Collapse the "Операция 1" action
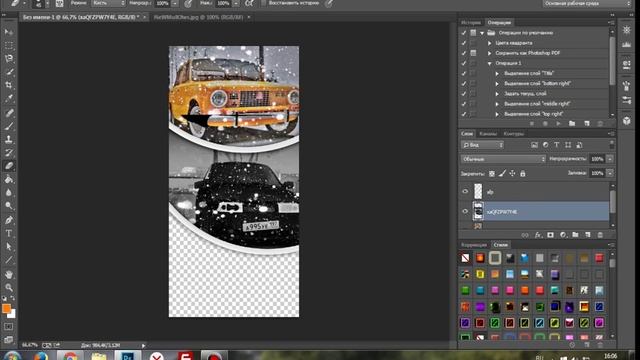Screen dimensions: 640x360 point(489,63)
